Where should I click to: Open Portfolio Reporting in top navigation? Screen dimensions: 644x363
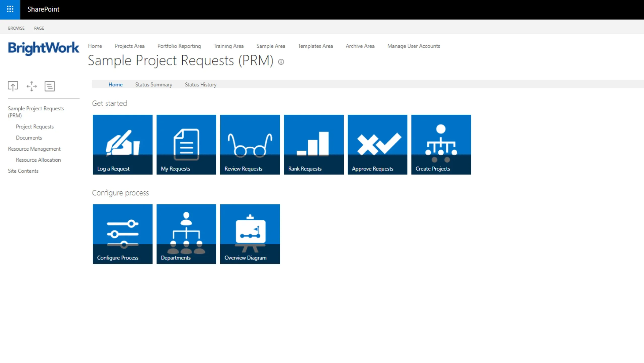point(179,46)
